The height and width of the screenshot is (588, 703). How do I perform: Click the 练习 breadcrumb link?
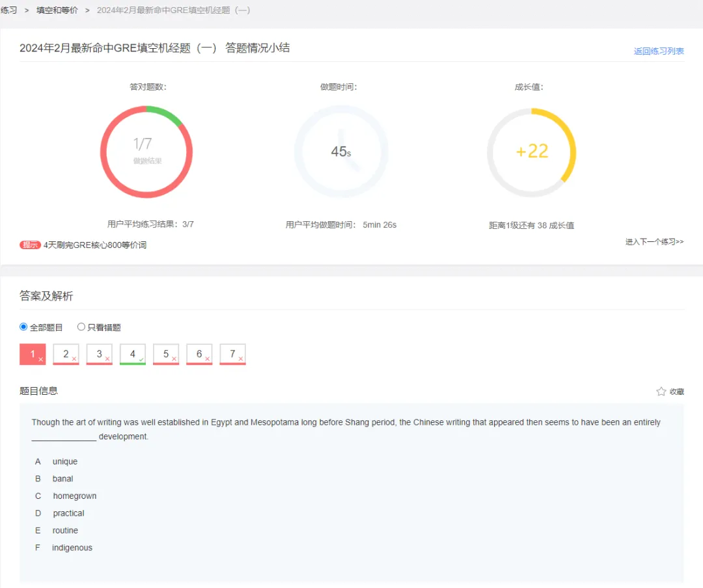tap(9, 10)
